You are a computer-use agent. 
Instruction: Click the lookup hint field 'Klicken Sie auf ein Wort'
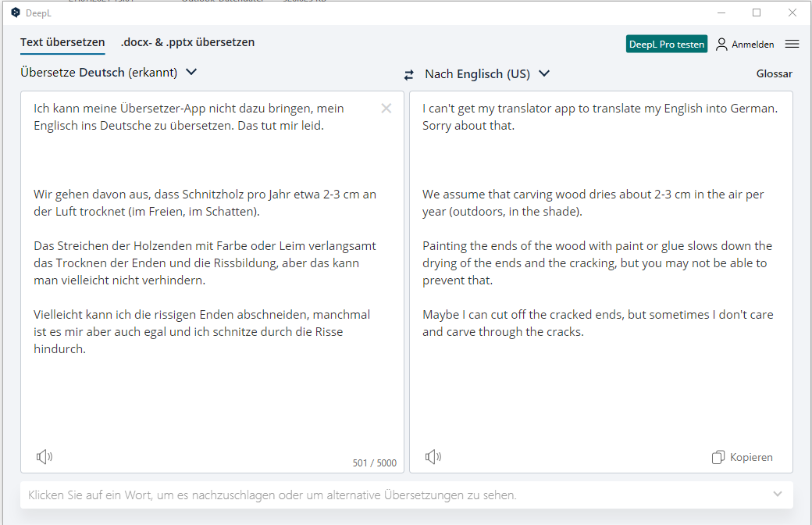click(407, 495)
